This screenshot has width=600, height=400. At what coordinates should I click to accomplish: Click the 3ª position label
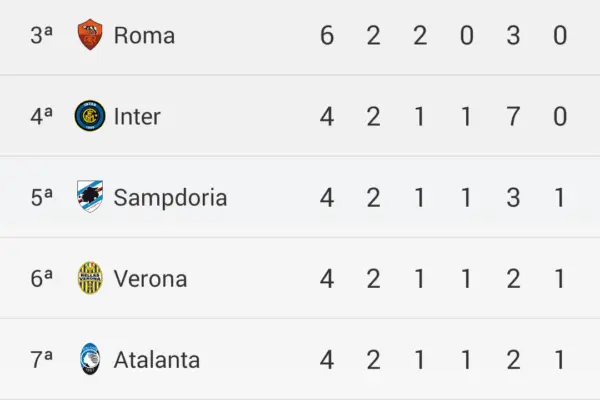pos(42,35)
